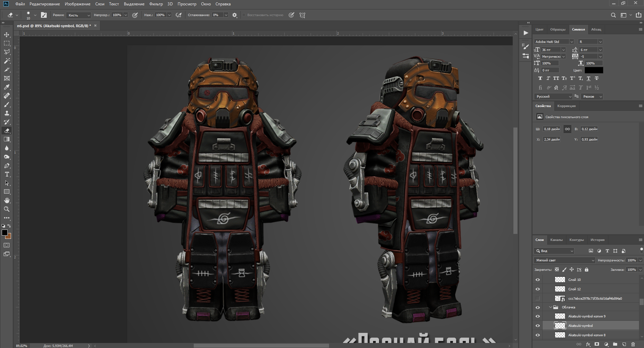Select the Rectangular Marquee tool

coord(7,43)
